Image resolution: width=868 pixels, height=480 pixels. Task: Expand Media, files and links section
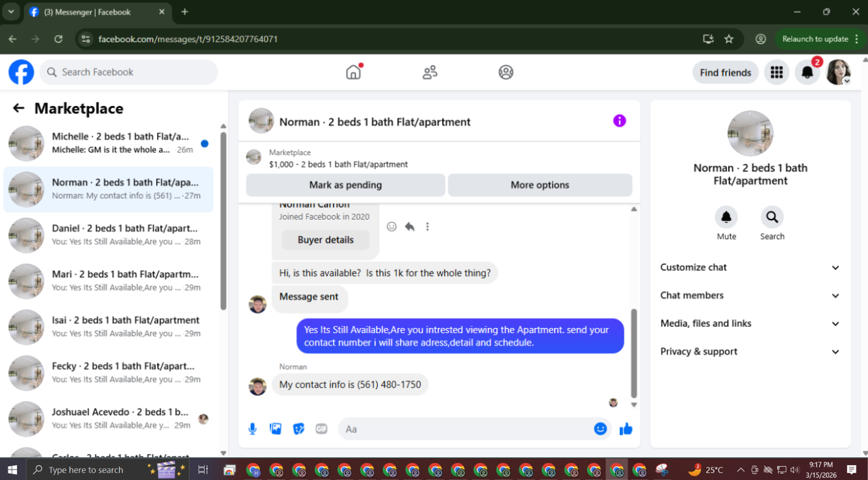click(x=750, y=323)
